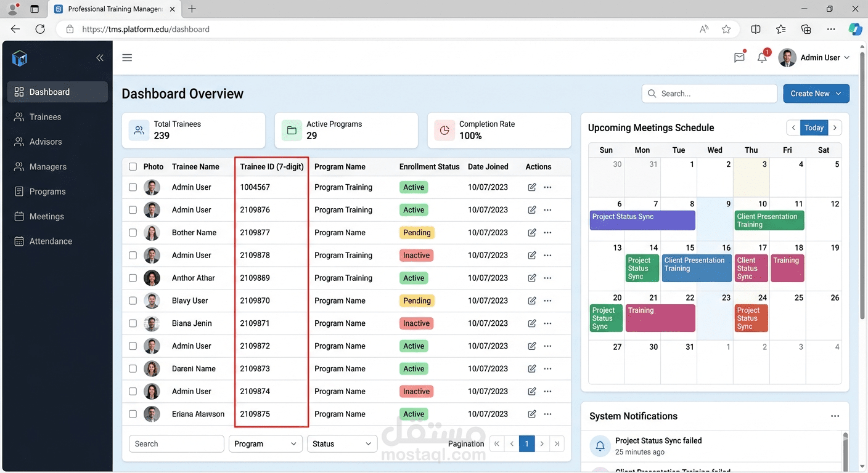This screenshot has height=473, width=868.
Task: Edit the trainee with ID 2109877
Action: click(532, 233)
